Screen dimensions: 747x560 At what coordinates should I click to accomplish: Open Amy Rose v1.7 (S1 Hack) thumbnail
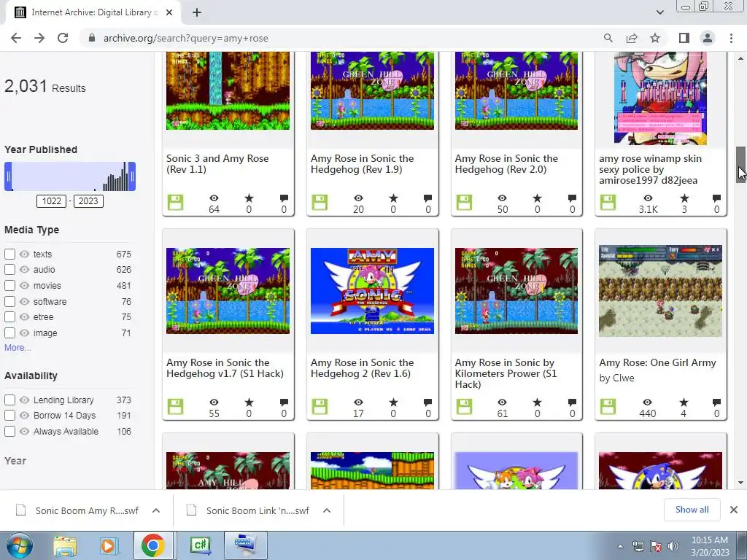point(228,291)
